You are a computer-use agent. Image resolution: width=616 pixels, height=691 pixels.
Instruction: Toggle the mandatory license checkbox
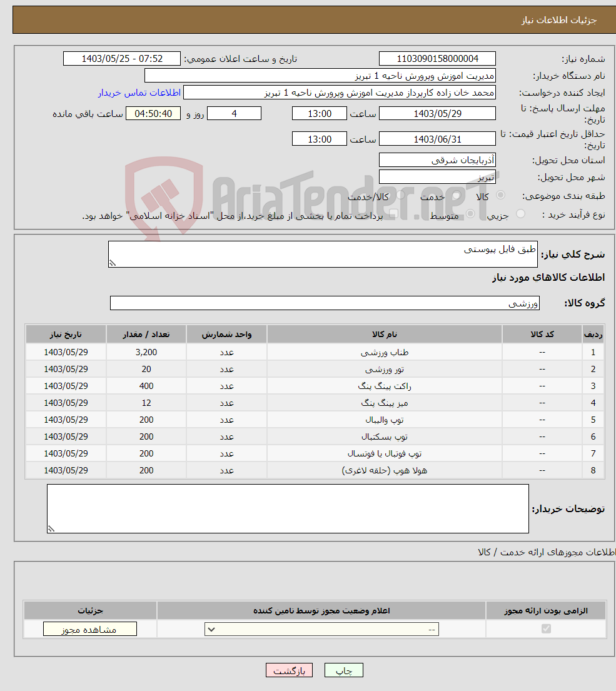[546, 629]
